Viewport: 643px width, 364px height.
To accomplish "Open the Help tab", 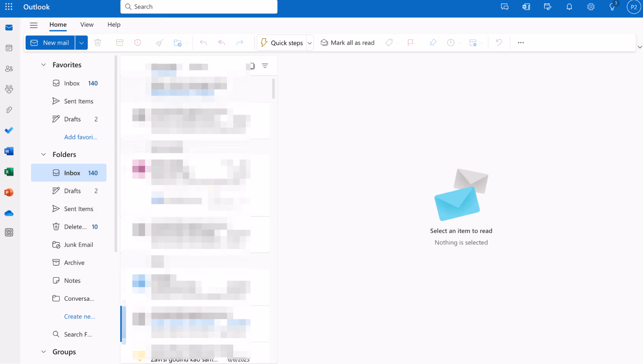I will point(114,25).
